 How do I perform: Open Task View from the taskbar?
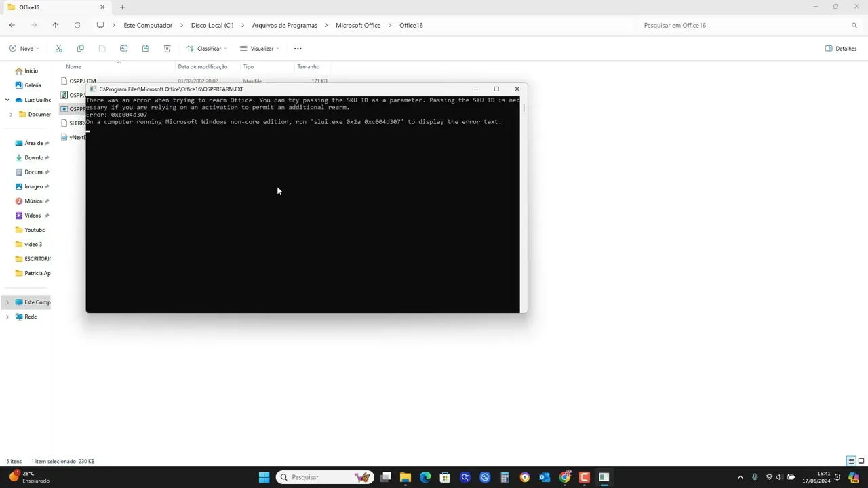(x=386, y=477)
